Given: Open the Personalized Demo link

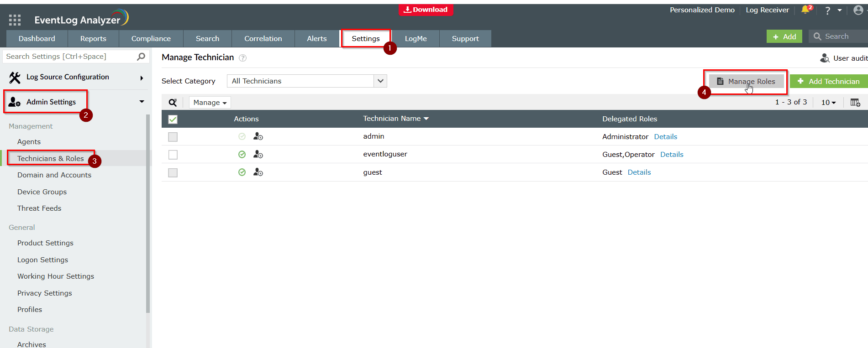Looking at the screenshot, I should 702,10.
